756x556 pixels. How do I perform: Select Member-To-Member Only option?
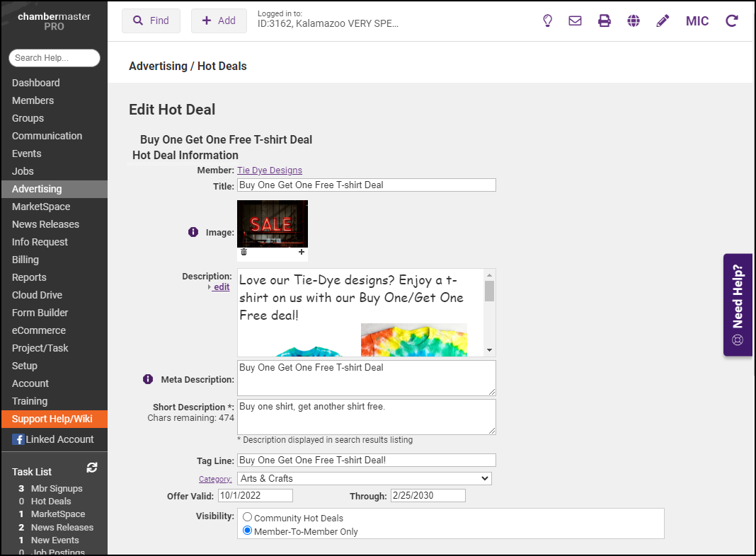click(247, 531)
